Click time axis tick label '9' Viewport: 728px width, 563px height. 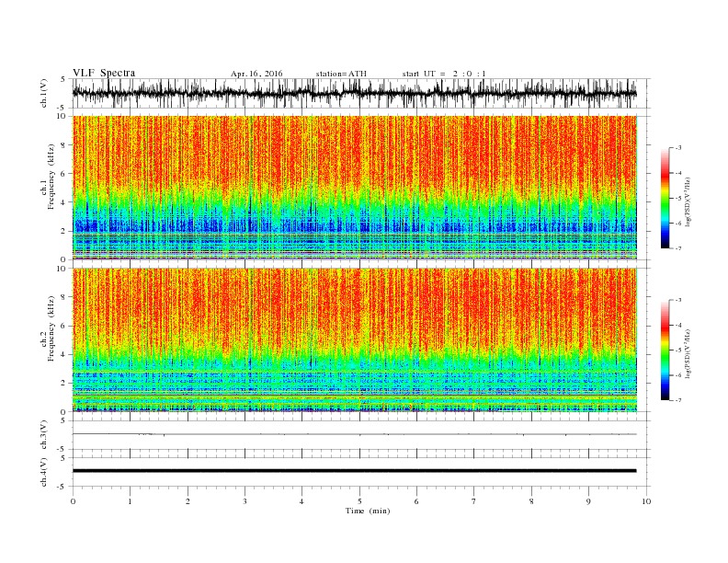pos(588,501)
